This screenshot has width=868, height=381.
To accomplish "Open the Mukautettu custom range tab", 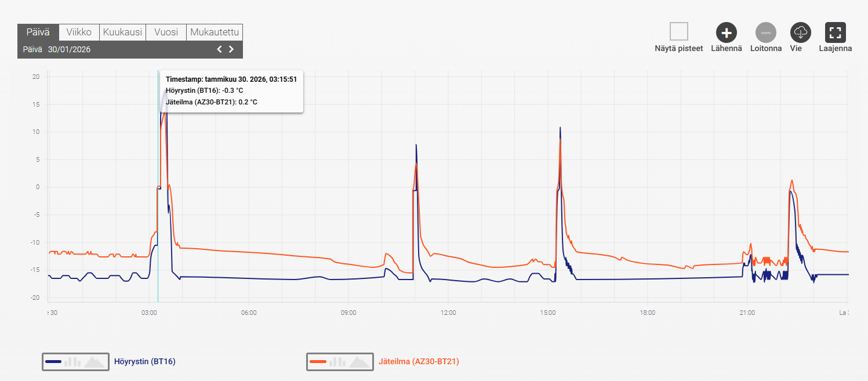I will (x=215, y=32).
